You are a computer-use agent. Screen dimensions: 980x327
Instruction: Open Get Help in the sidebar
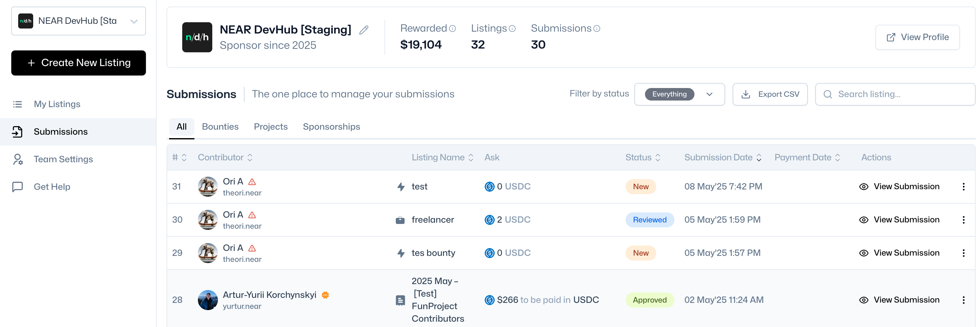click(x=52, y=187)
